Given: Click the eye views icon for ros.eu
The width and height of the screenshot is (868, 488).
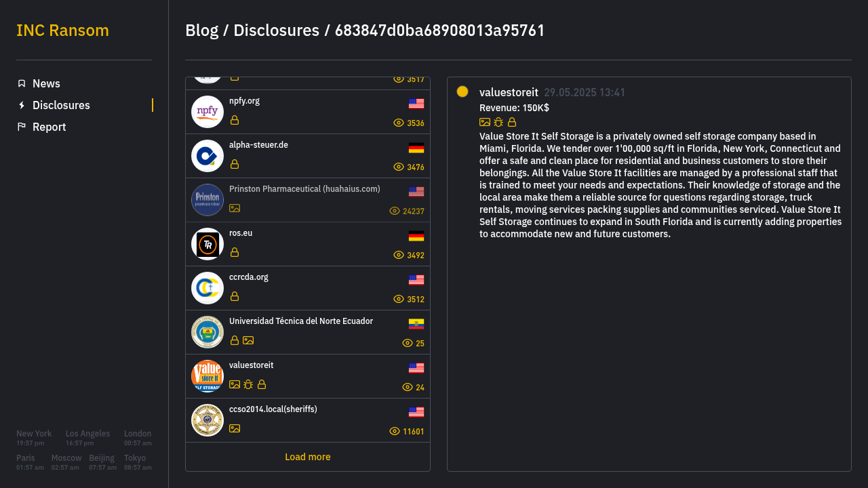Looking at the screenshot, I should click(x=399, y=255).
